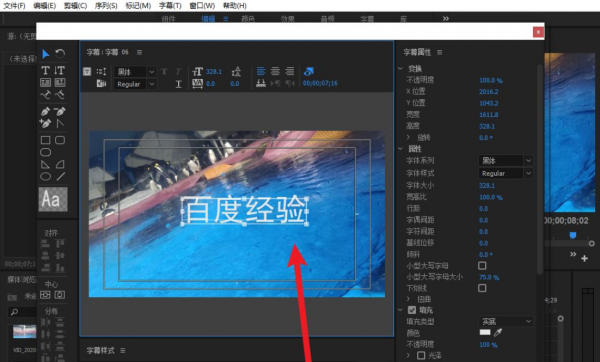The height and width of the screenshot is (362, 600).
Task: Collapse the 属性 section
Action: click(x=400, y=148)
